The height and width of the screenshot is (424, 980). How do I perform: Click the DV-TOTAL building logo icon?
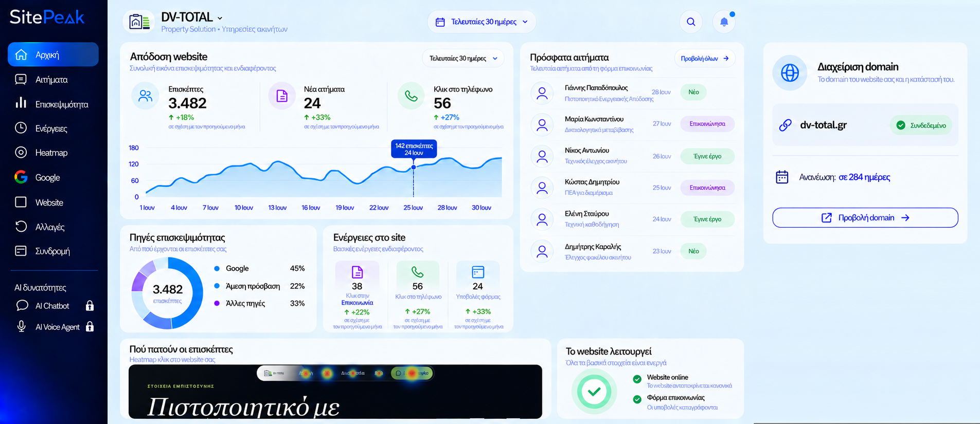pyautogui.click(x=139, y=22)
